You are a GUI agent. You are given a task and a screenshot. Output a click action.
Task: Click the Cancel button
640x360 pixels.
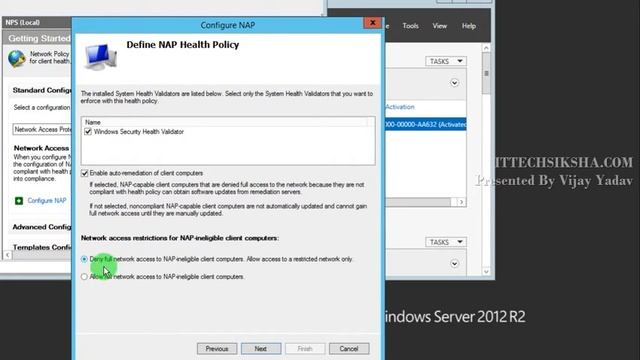tap(349, 349)
